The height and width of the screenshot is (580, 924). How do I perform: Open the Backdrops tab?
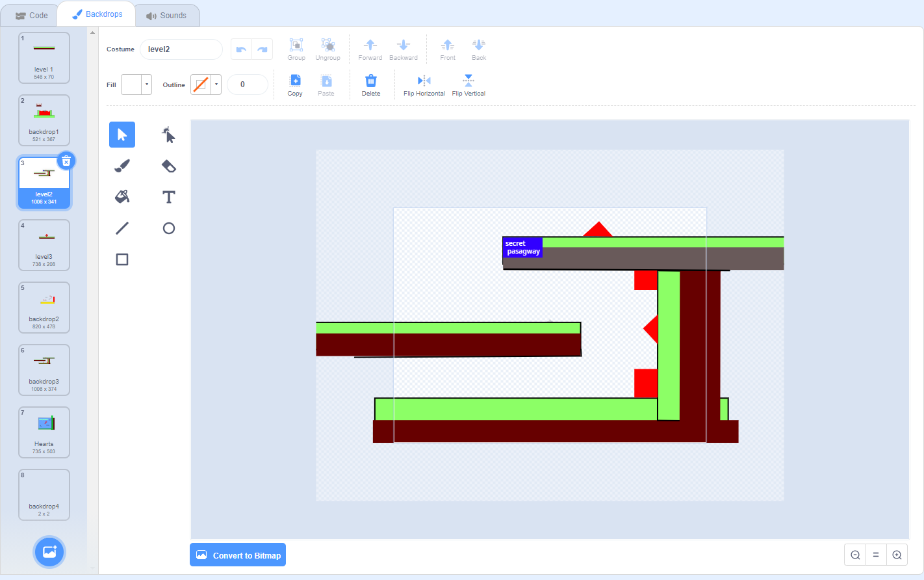tap(97, 14)
